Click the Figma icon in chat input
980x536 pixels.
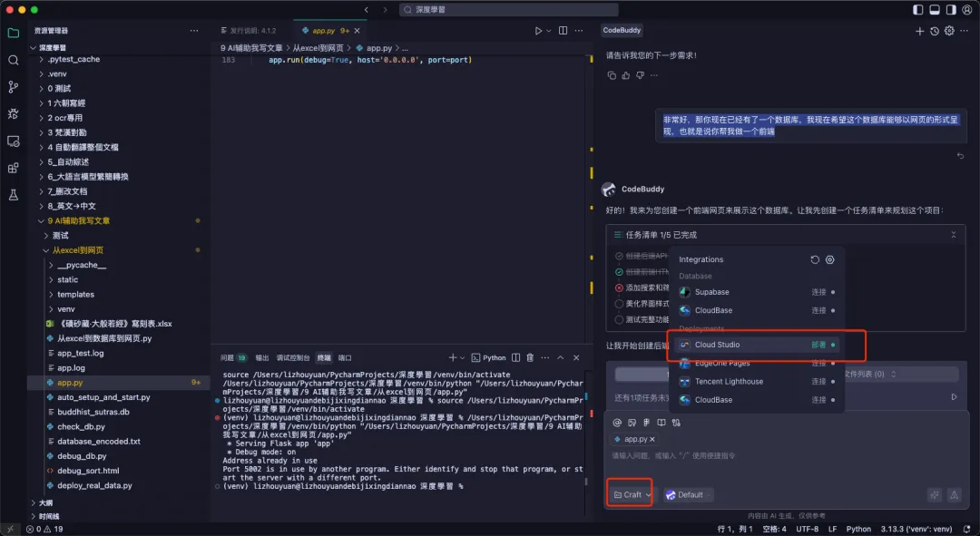646,423
